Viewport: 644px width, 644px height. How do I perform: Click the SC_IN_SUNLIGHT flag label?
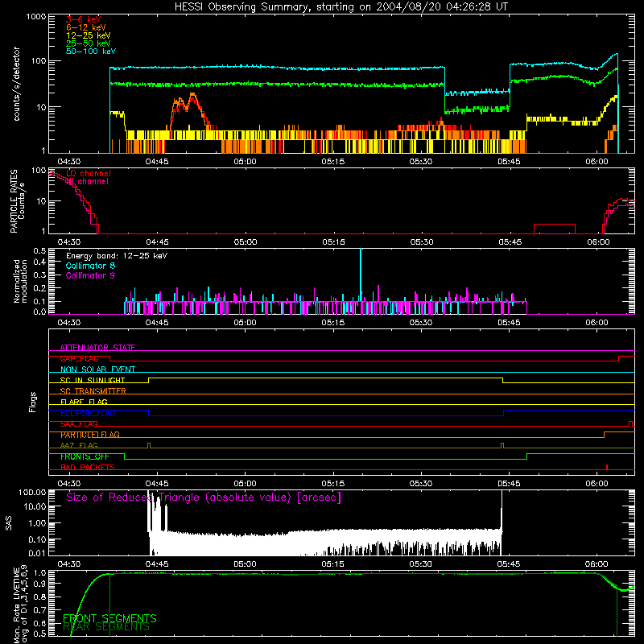point(93,380)
